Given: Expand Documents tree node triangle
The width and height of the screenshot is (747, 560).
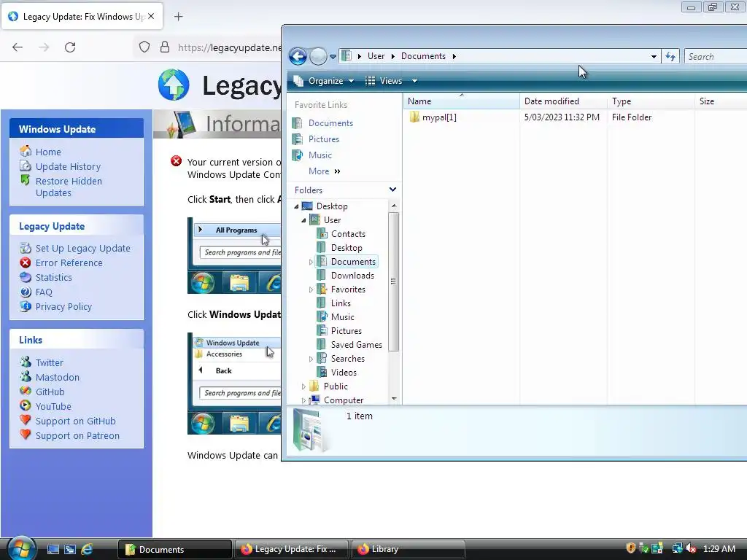Looking at the screenshot, I should (x=311, y=262).
